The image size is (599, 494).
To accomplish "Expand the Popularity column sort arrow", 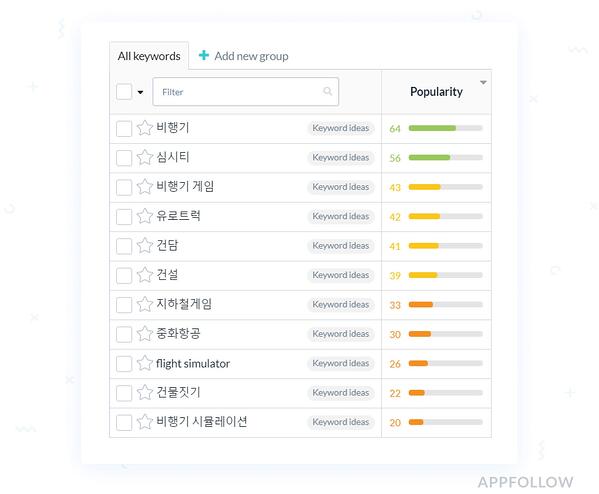I will tap(483, 83).
